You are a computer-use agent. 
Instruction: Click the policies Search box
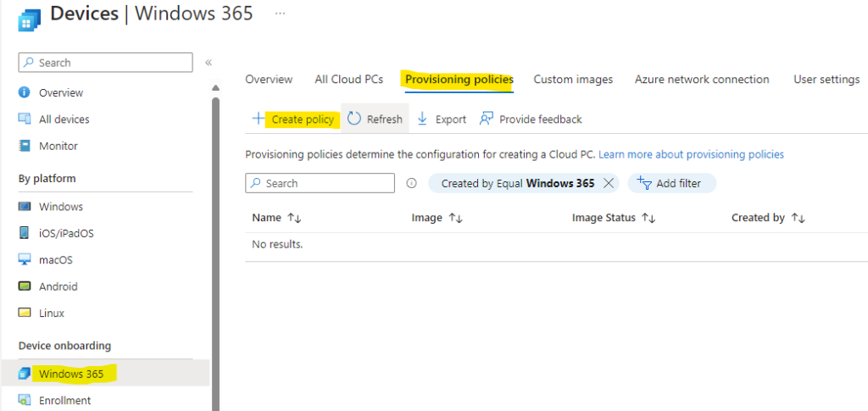(320, 183)
